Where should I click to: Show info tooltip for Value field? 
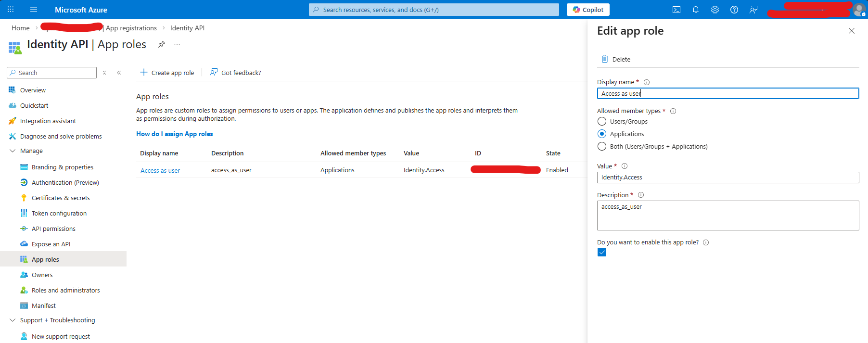click(x=625, y=166)
